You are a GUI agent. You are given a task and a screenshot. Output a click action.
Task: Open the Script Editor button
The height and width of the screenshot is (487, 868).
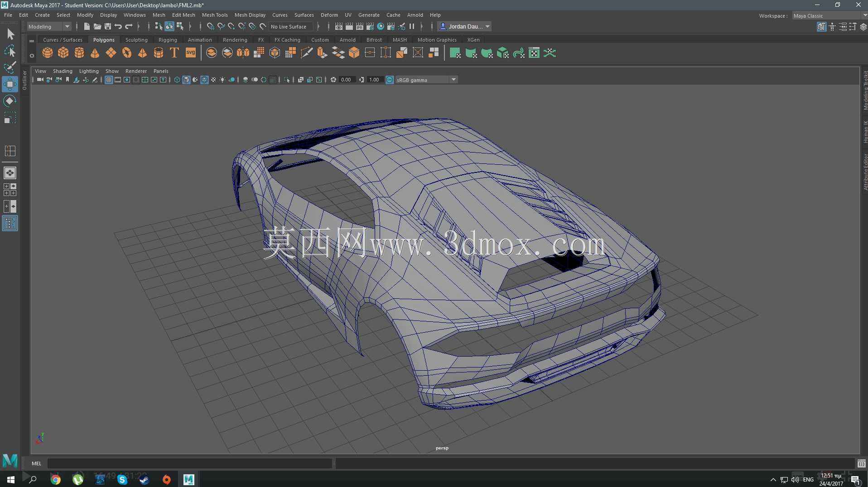pyautogui.click(x=861, y=463)
